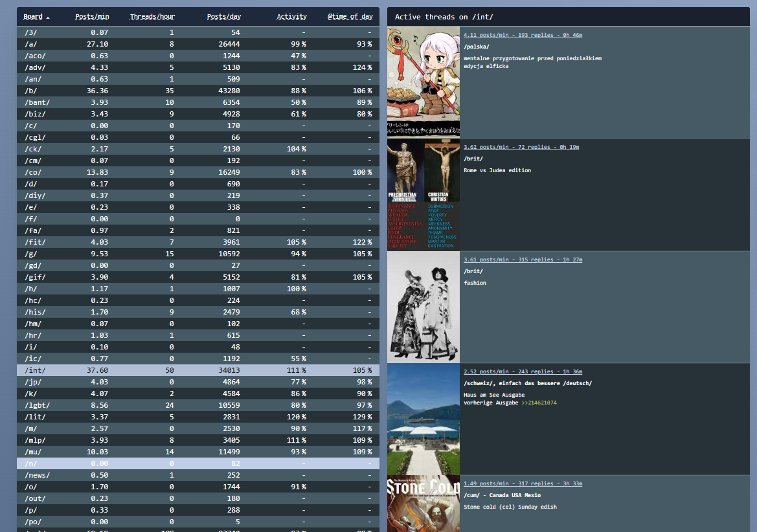Select the /news/ board row
Viewport: 757px width, 532px height.
(x=198, y=475)
